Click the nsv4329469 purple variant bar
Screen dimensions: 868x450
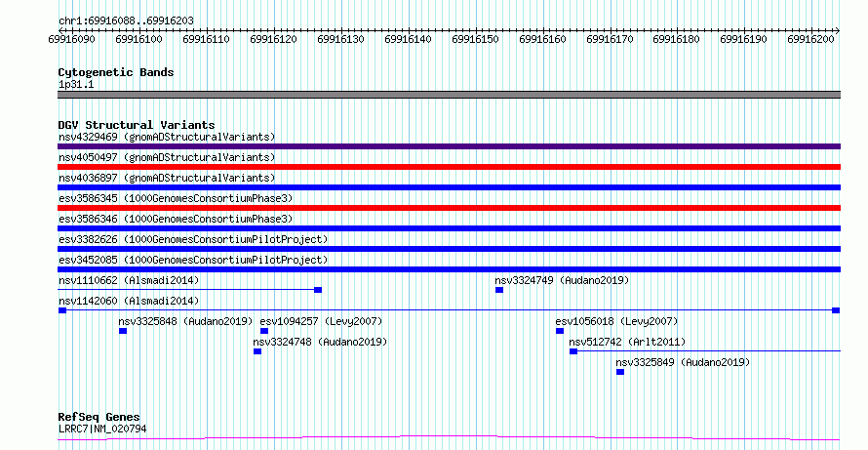click(449, 146)
